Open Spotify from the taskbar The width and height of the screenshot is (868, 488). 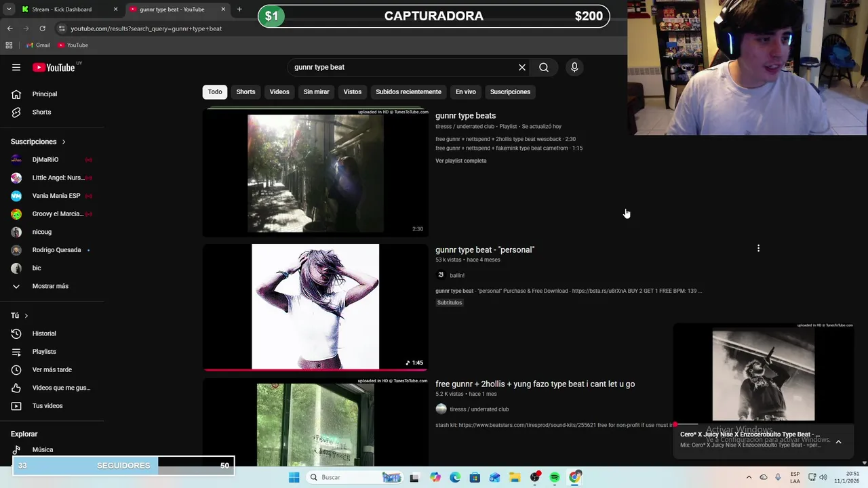click(555, 477)
